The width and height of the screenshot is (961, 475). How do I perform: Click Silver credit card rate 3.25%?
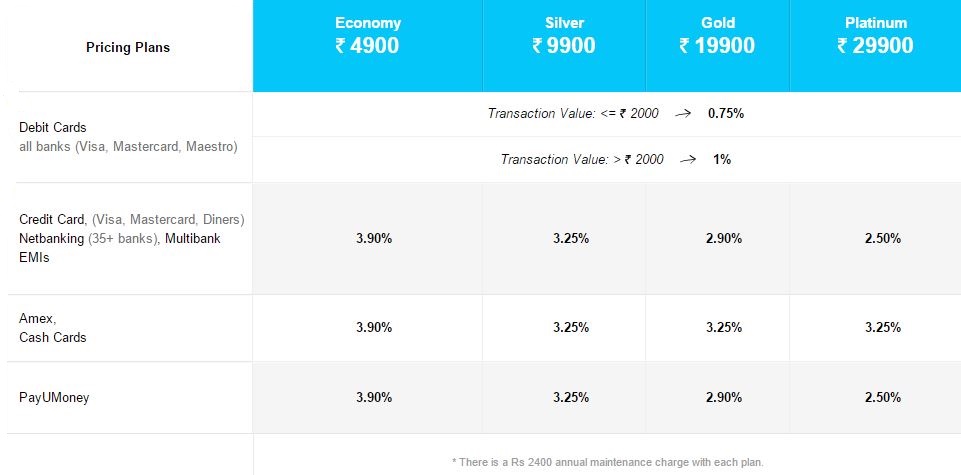click(x=571, y=238)
